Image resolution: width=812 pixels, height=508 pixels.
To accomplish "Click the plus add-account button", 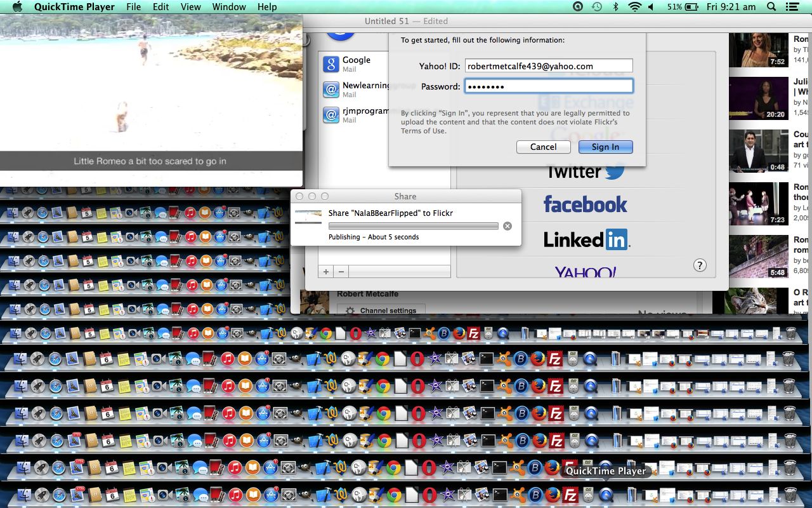I will pos(326,271).
